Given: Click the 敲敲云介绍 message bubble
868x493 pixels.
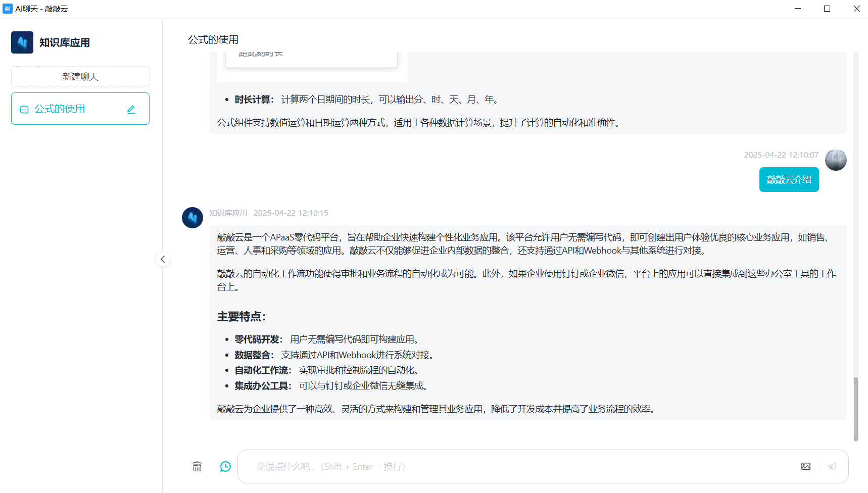Looking at the screenshot, I should tap(789, 180).
